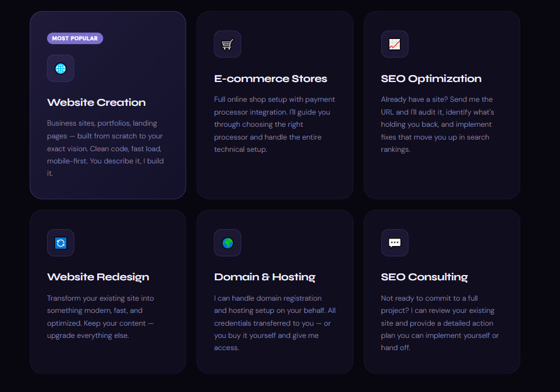
Task: Click the refresh arrows icon for Website Redesign
Action: coord(61,243)
